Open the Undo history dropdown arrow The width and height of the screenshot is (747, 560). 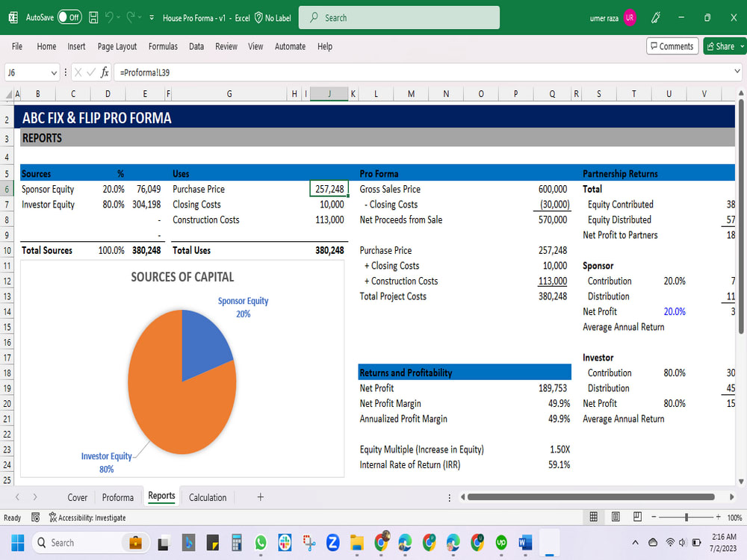118,18
